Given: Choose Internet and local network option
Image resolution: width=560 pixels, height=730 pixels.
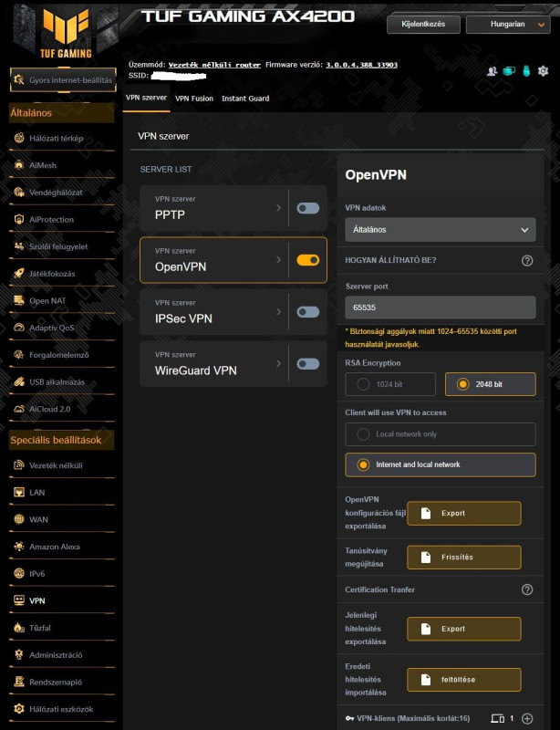Looking at the screenshot, I should [x=441, y=464].
